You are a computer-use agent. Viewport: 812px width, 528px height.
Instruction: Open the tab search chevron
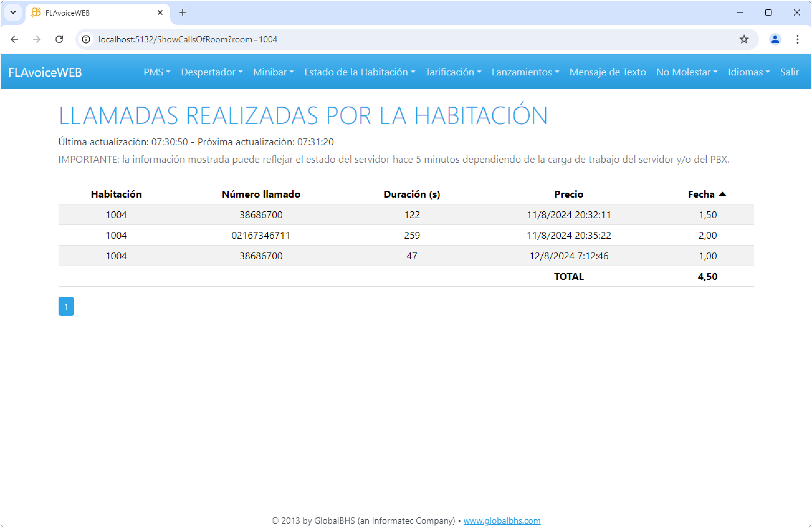(13, 13)
